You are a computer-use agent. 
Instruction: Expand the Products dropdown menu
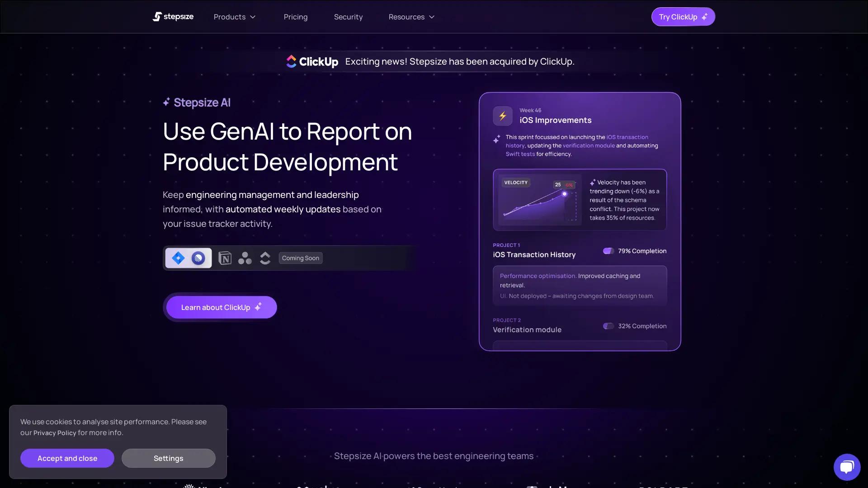tap(235, 17)
